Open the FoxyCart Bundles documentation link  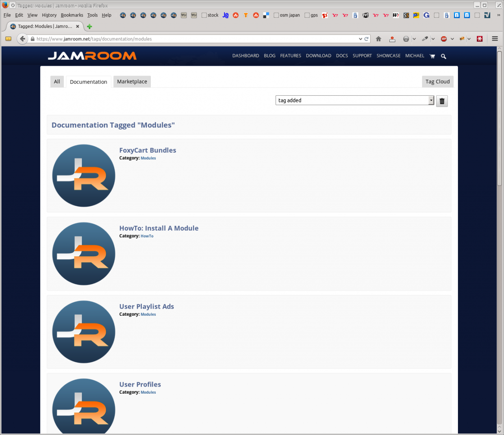click(148, 150)
